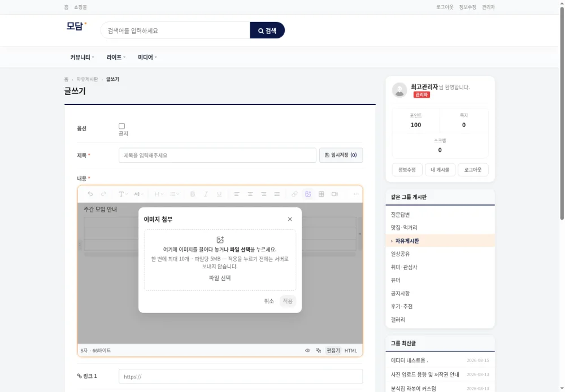Open the 에디터 테스트용 recent post
565x392 pixels.
409,360
